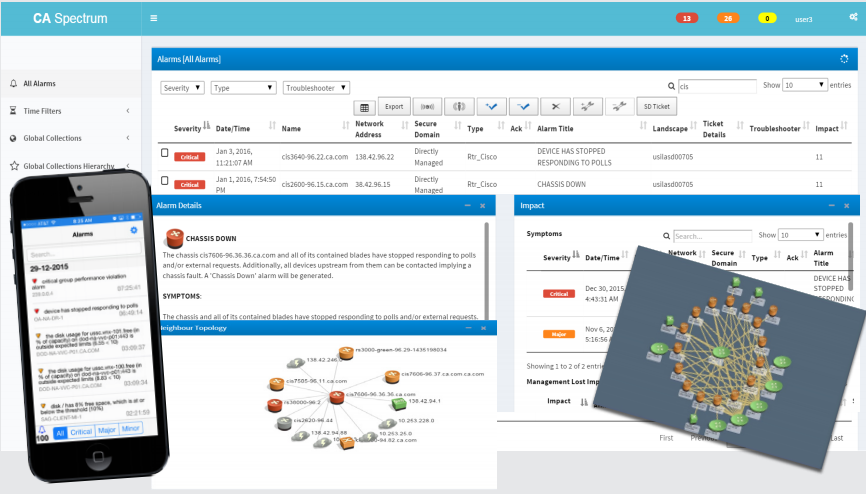866x494 pixels.
Task: Open Global Collections in the sidebar
Action: [x=71, y=138]
